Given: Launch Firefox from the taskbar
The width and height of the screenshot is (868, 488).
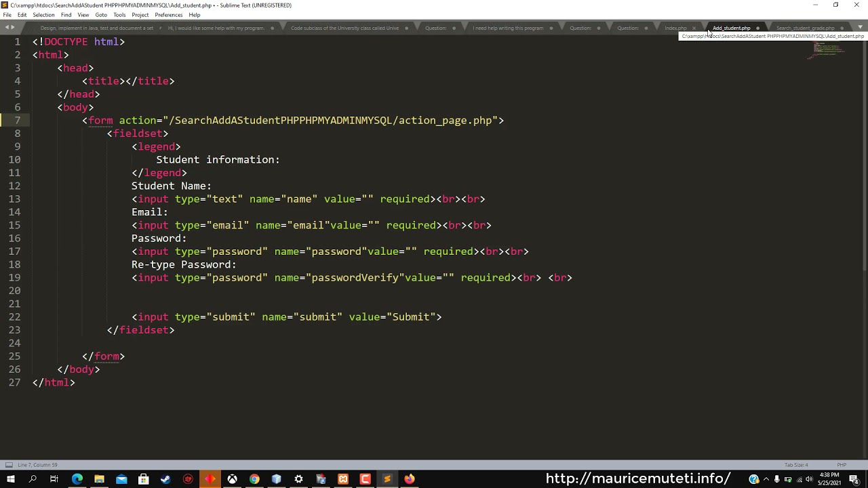Looking at the screenshot, I should tap(410, 479).
